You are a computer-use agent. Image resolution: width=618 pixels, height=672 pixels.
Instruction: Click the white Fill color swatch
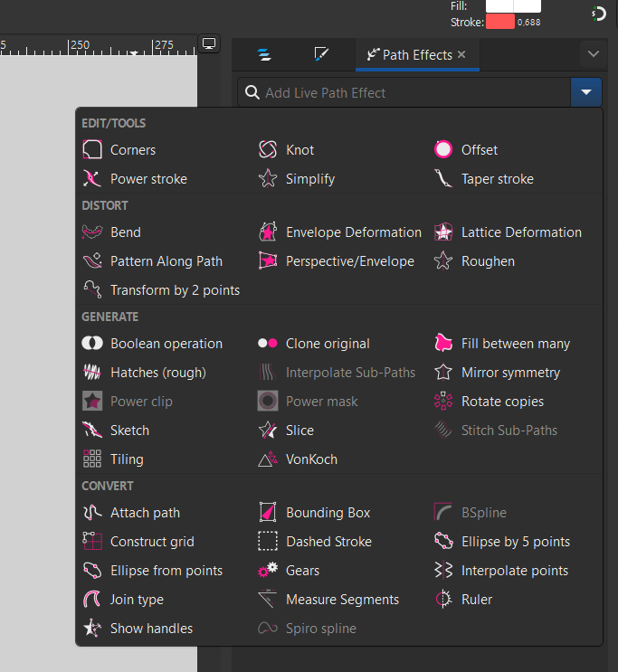pyautogui.click(x=513, y=6)
